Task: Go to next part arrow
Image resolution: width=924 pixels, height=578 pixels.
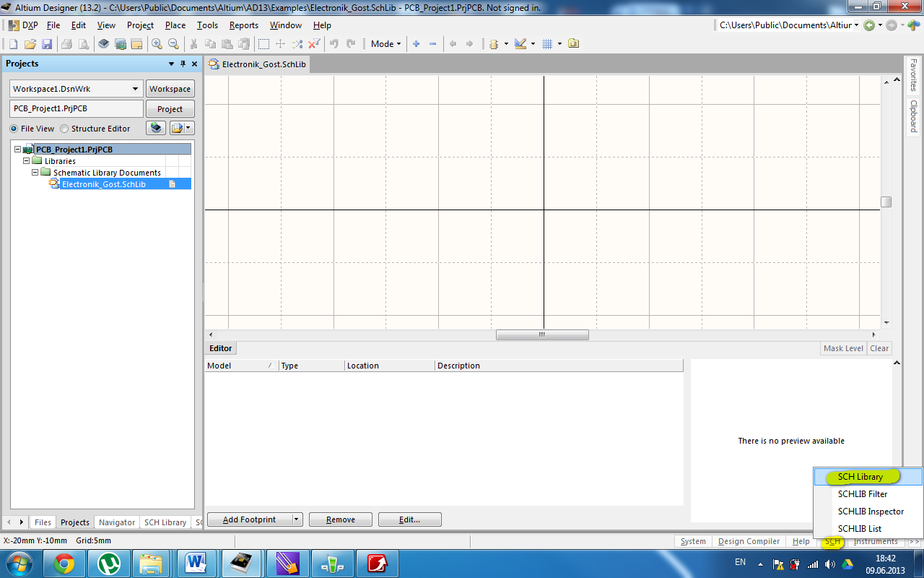Action: [x=469, y=44]
